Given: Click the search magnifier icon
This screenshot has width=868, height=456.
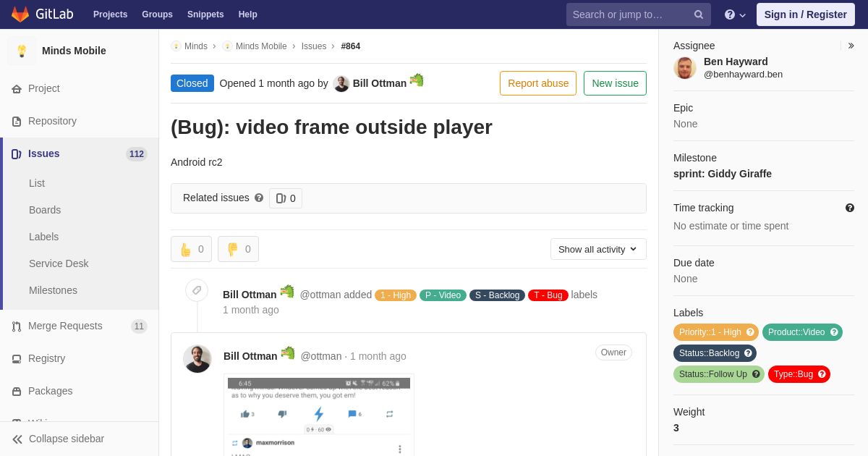Looking at the screenshot, I should point(699,14).
